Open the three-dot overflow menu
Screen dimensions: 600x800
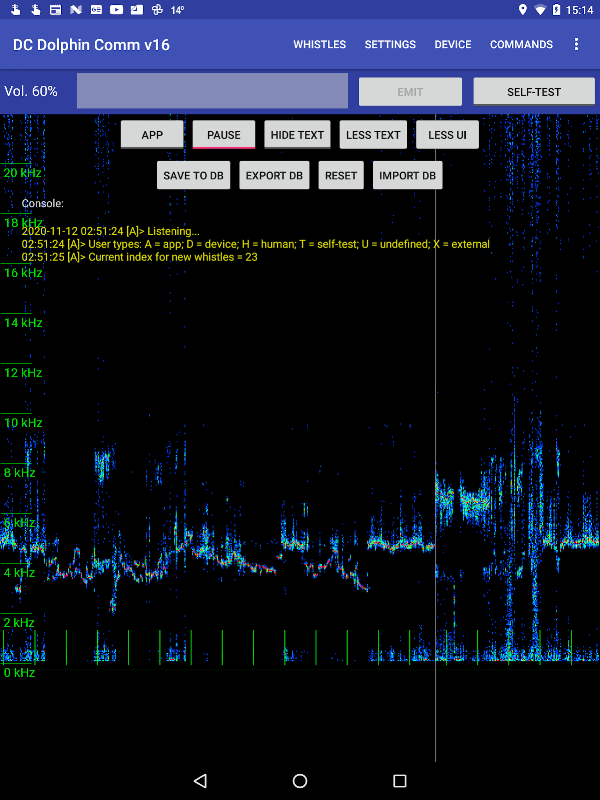pyautogui.click(x=576, y=44)
